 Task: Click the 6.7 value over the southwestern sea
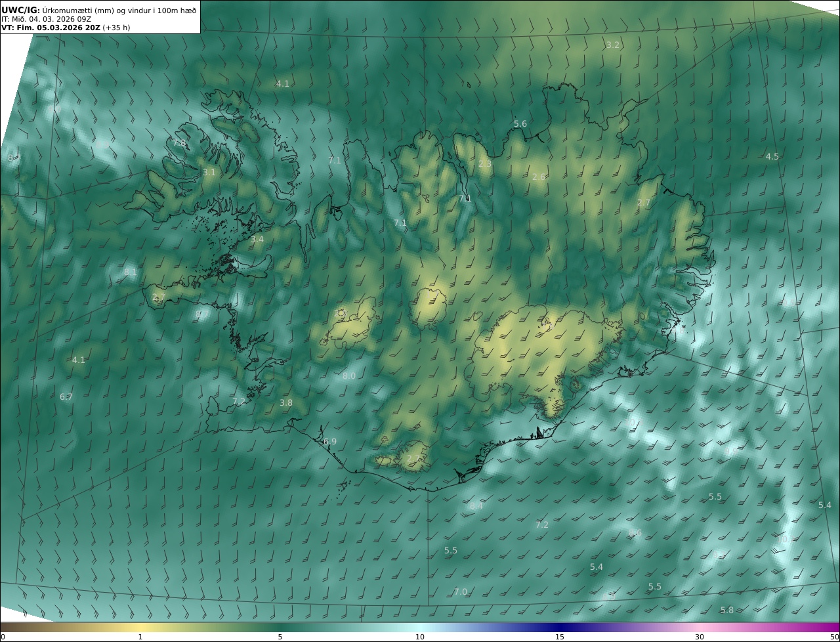66,397
